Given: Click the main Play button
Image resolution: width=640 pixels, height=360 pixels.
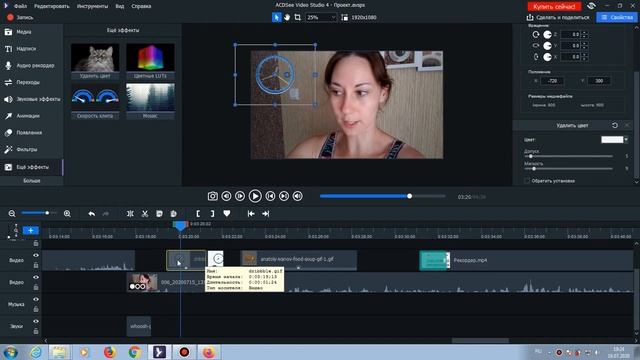Looking at the screenshot, I should pos(255,196).
